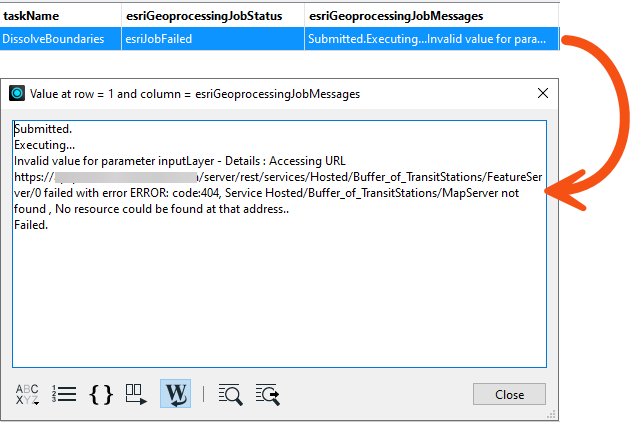Viewport: 630px width, 422px height.
Task: Click the taskName column header
Action: pos(60,16)
